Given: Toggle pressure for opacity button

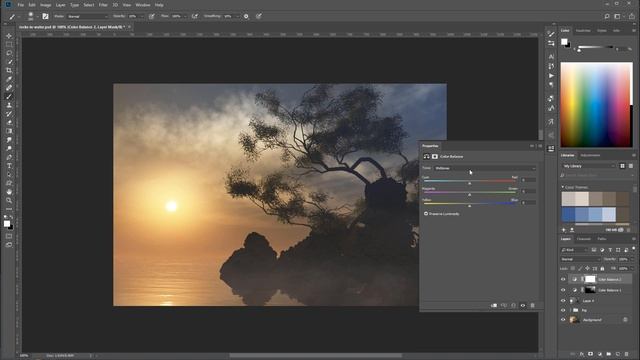Looking at the screenshot, I should (151, 16).
